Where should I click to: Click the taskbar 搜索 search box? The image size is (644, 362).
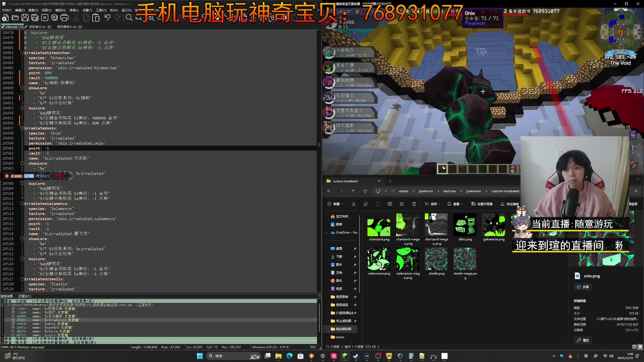[x=233, y=356]
